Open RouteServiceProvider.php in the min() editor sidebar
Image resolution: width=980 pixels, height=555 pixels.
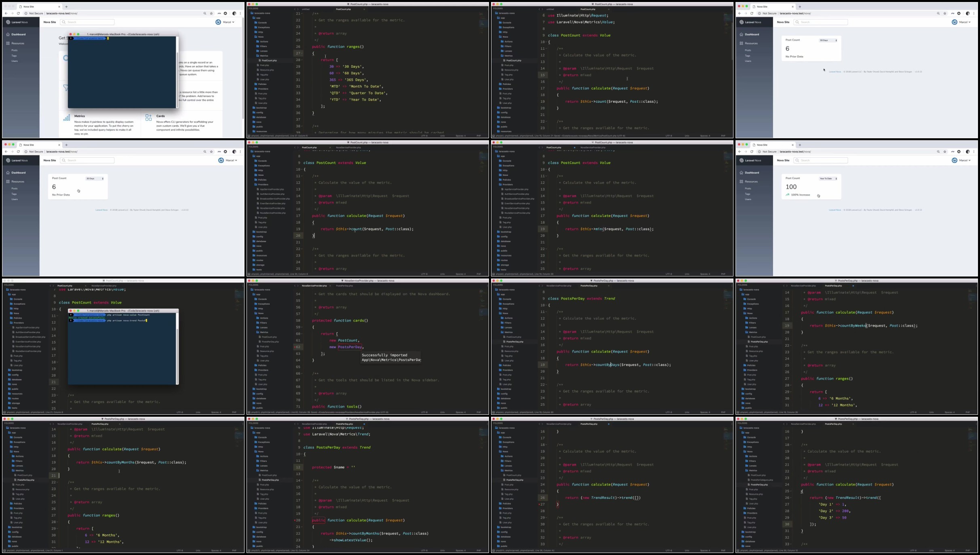(516, 213)
